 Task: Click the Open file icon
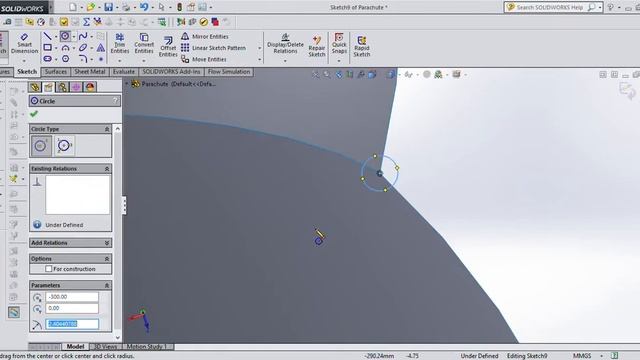[90, 7]
